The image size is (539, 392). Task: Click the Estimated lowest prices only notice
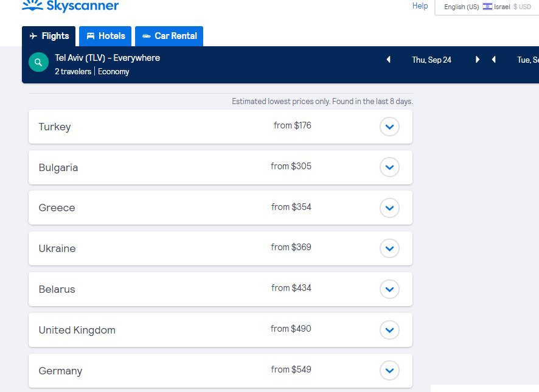pos(322,102)
